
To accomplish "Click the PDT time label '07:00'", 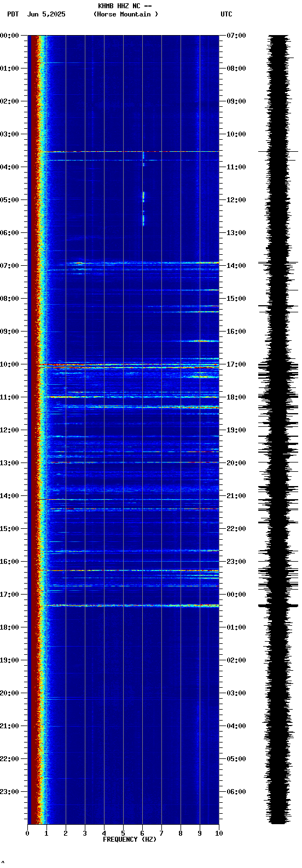I will (10, 266).
